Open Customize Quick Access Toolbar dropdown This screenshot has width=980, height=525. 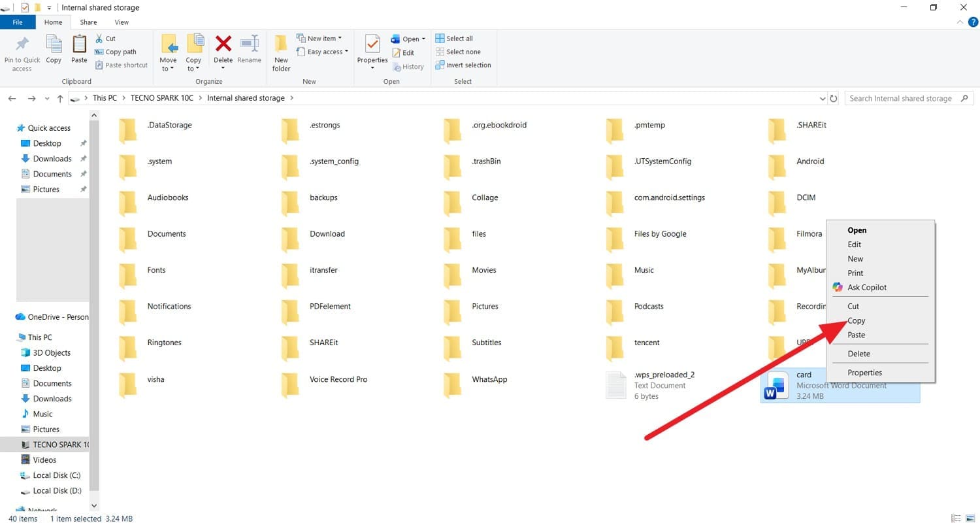[x=49, y=8]
